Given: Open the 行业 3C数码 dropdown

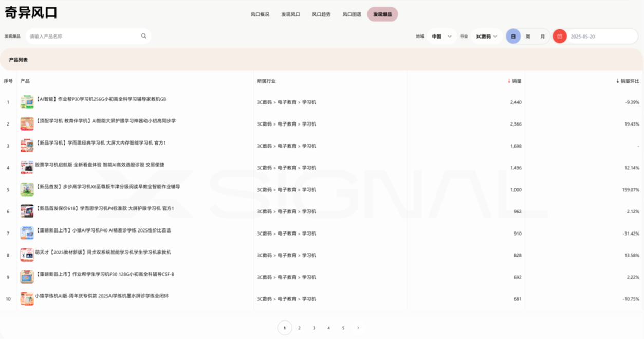Looking at the screenshot, I should [x=486, y=37].
